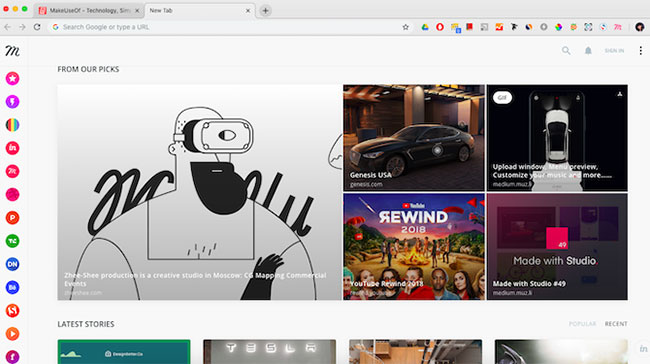Open the purple f feed icon
Screen dimensions: 650x364
pos(12,357)
